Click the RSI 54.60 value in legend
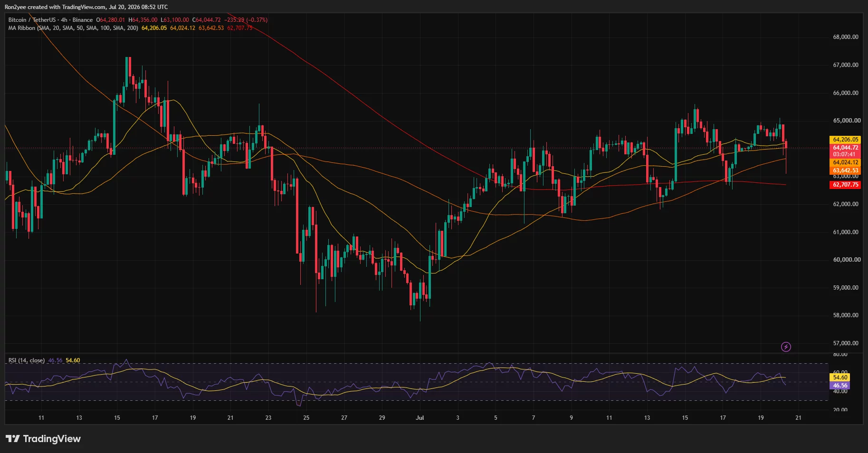Viewport: 868px width, 453px height. click(x=73, y=360)
